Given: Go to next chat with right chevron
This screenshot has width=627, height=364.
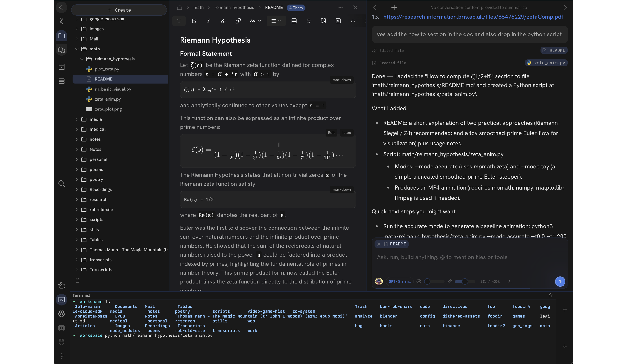Looking at the screenshot, I should click(565, 8).
